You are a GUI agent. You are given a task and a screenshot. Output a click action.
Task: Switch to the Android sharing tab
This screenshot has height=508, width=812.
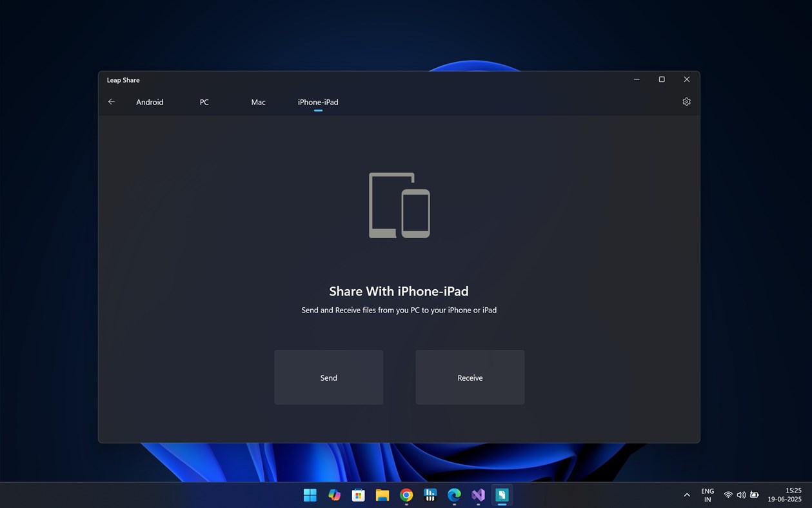coord(150,102)
